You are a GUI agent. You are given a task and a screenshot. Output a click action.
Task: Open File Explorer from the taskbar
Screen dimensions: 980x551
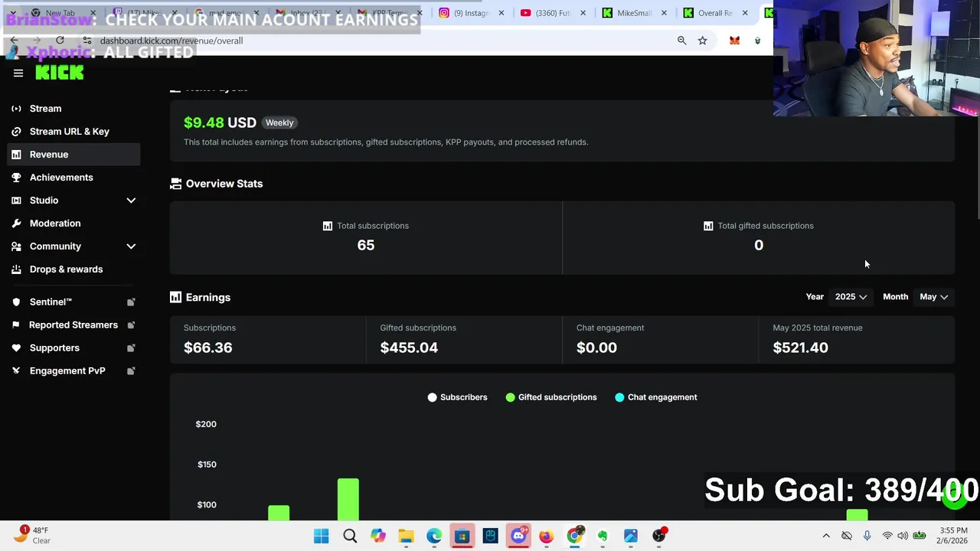click(x=406, y=536)
